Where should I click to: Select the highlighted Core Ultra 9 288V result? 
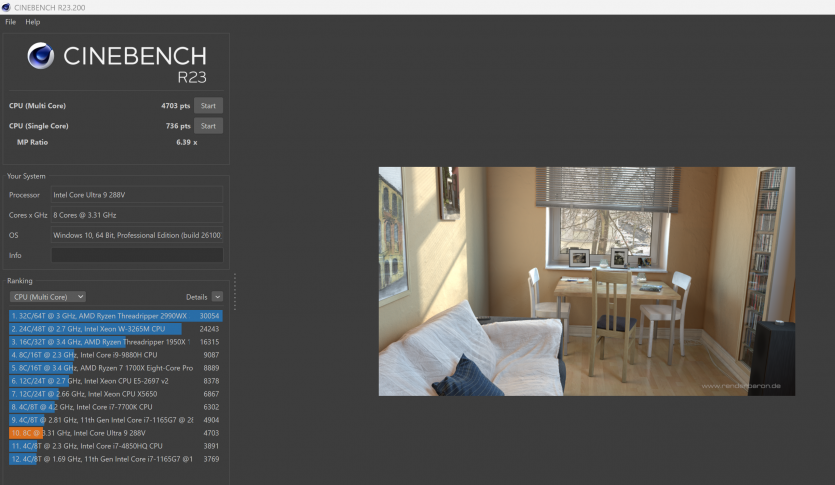100,433
